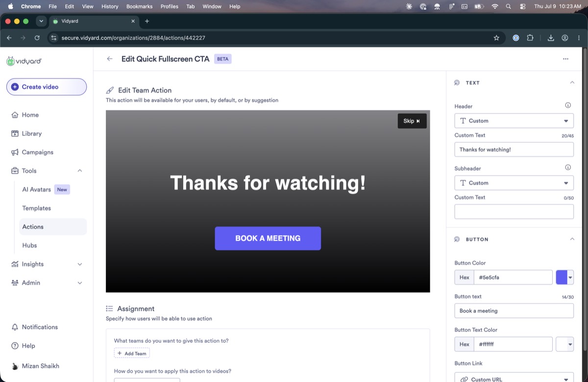Click the Notifications bell icon

(15, 327)
